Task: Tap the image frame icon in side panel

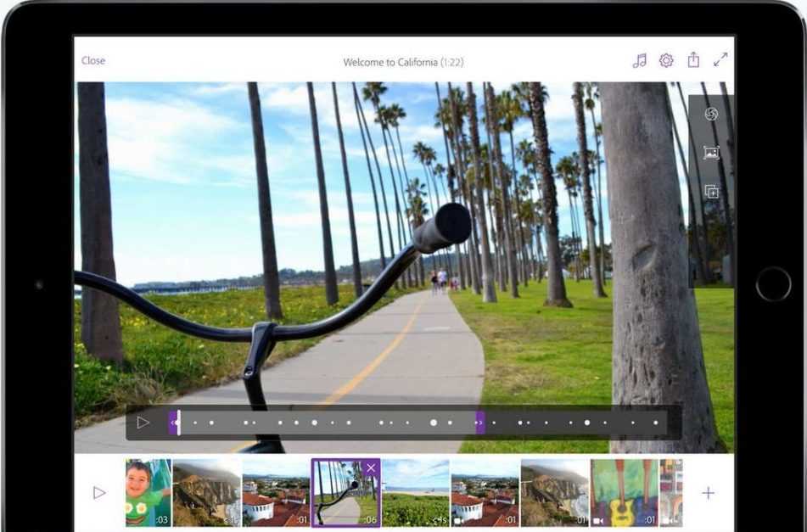Action: click(711, 153)
